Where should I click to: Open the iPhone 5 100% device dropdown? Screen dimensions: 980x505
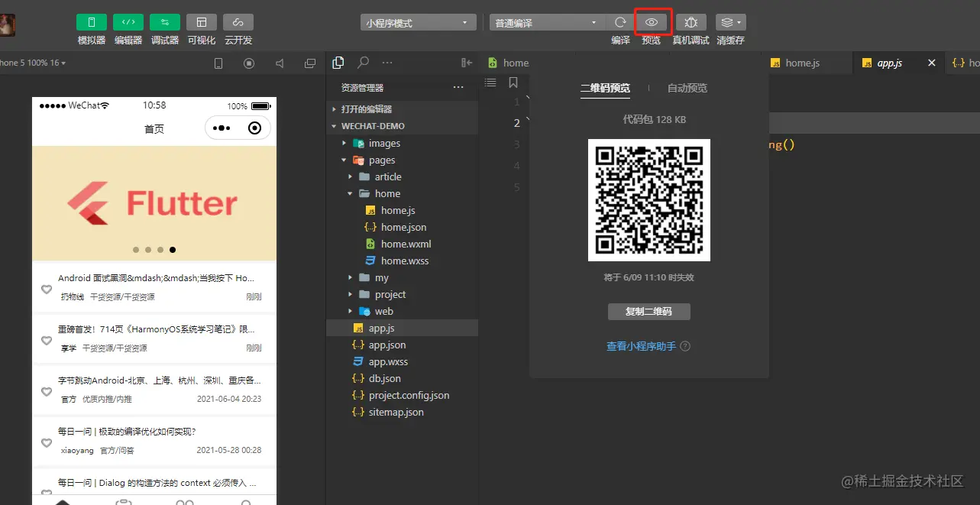[33, 63]
